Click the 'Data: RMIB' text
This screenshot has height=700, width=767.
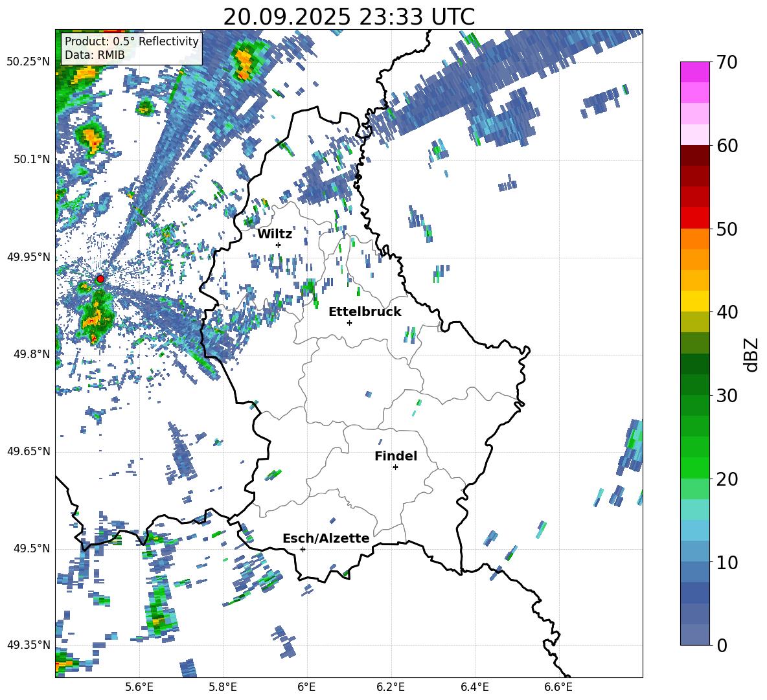coord(95,55)
